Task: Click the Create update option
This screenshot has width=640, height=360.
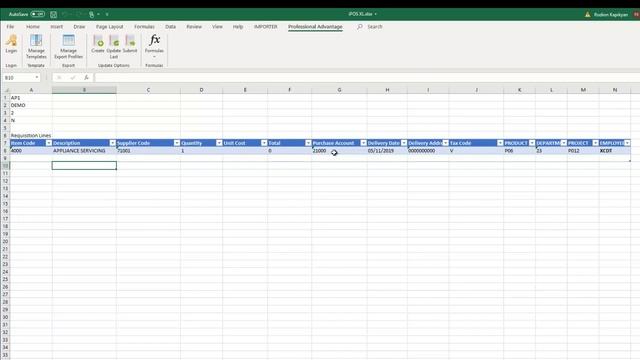Action: (x=98, y=44)
